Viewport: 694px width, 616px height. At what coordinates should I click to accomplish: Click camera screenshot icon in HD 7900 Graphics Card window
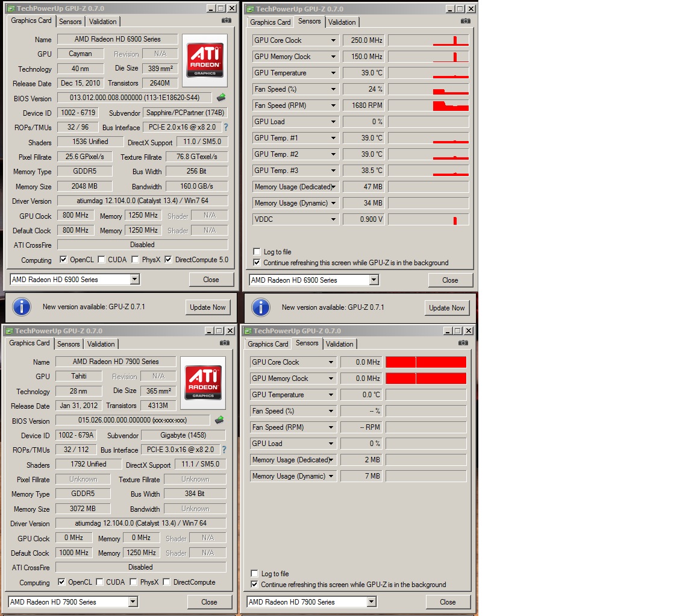(x=224, y=343)
